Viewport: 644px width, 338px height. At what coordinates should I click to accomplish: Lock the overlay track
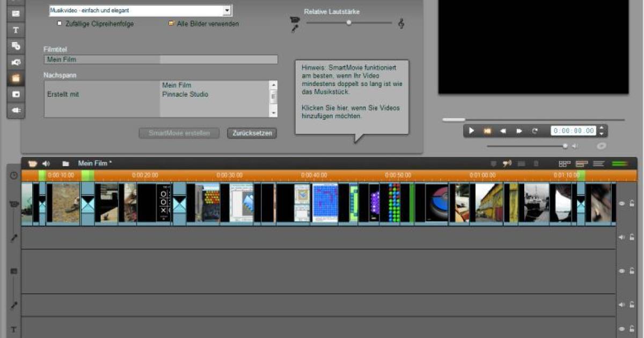point(632,271)
